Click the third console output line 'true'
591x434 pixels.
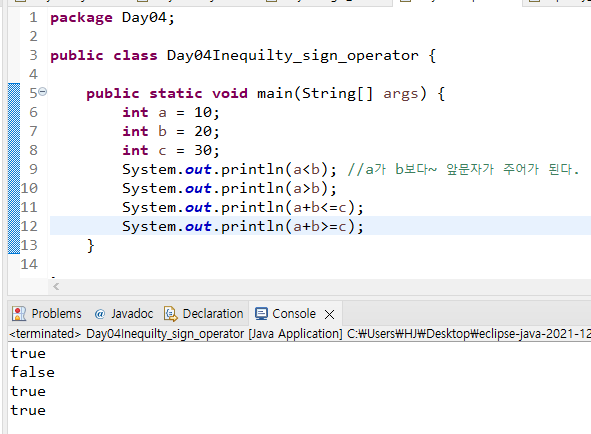click(x=28, y=391)
